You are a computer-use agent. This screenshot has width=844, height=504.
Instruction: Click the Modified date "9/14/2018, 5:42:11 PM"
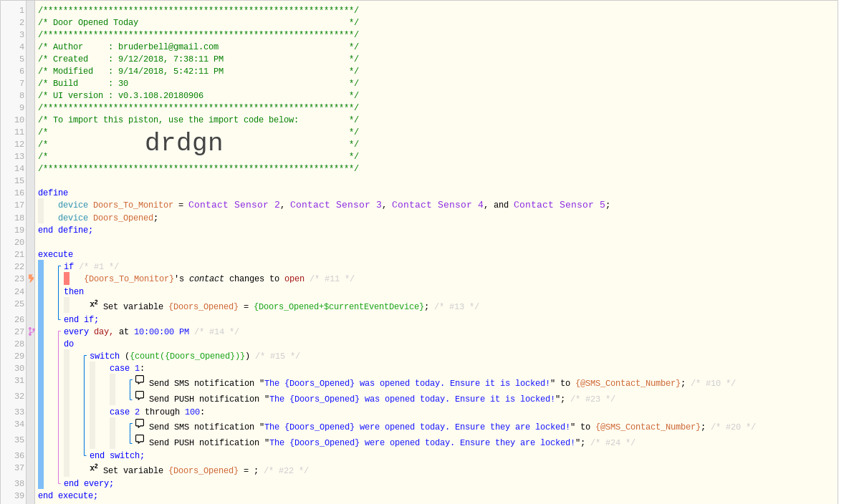coord(171,71)
